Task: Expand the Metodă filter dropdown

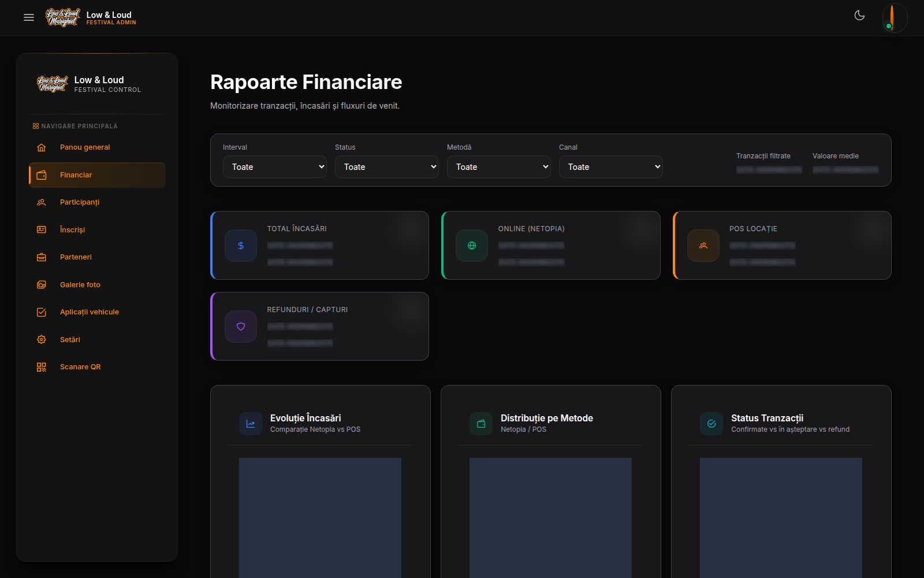Action: (x=499, y=167)
